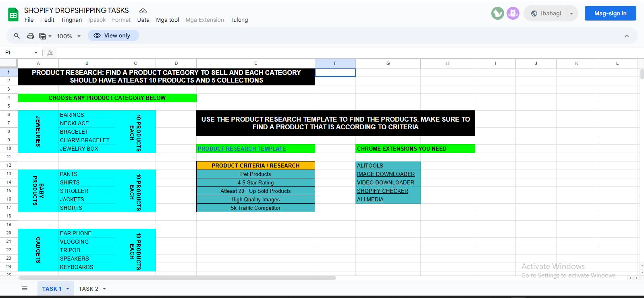644x298 pixels.
Task: Click the cloud document status icon
Action: pos(143,11)
